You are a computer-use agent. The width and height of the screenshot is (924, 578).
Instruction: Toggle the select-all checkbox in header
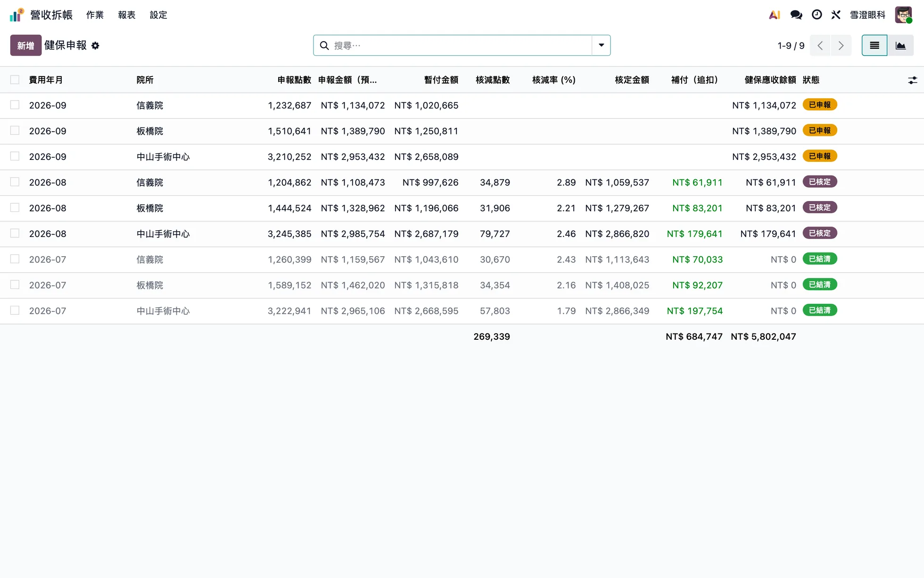(x=15, y=80)
